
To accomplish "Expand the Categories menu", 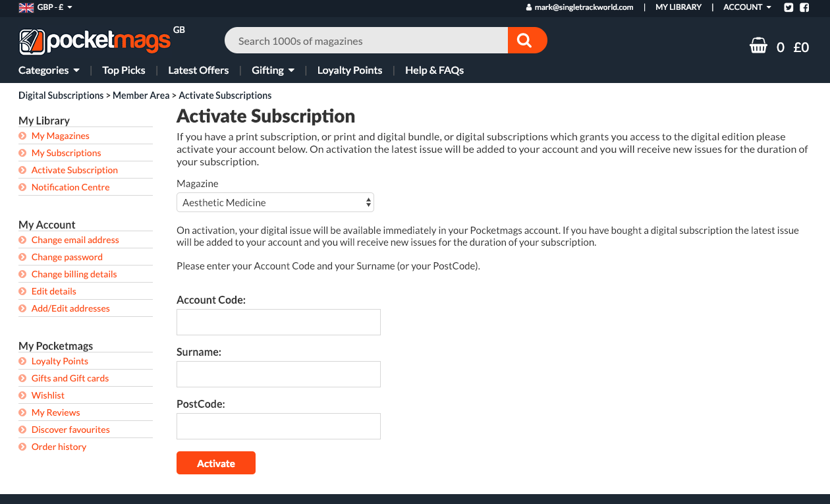I will coord(49,70).
